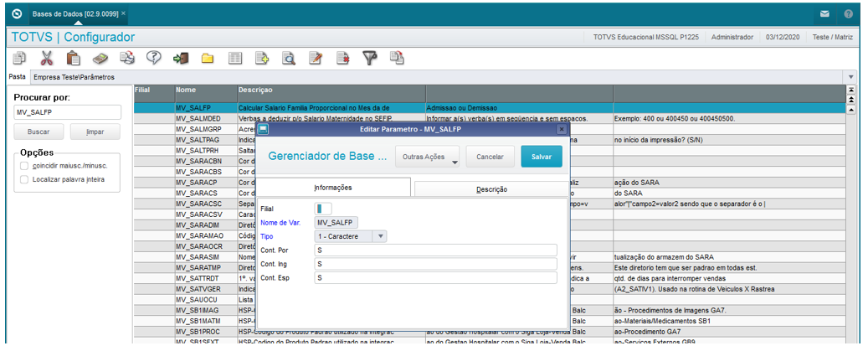
Task: Click the exit door icon
Action: [x=181, y=58]
